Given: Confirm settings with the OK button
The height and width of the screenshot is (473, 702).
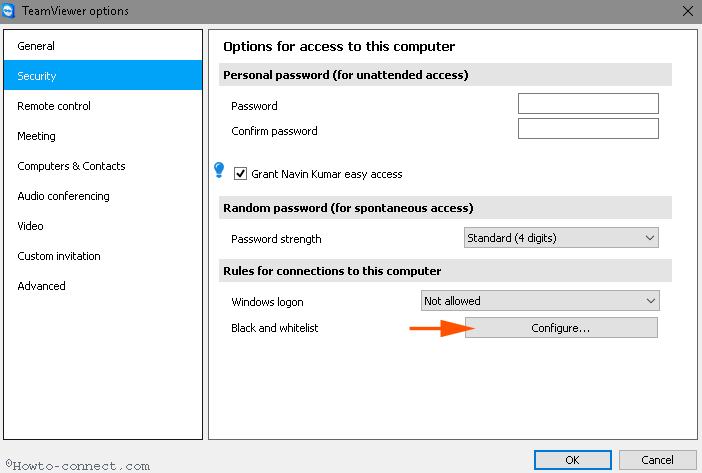Looking at the screenshot, I should coord(573,460).
